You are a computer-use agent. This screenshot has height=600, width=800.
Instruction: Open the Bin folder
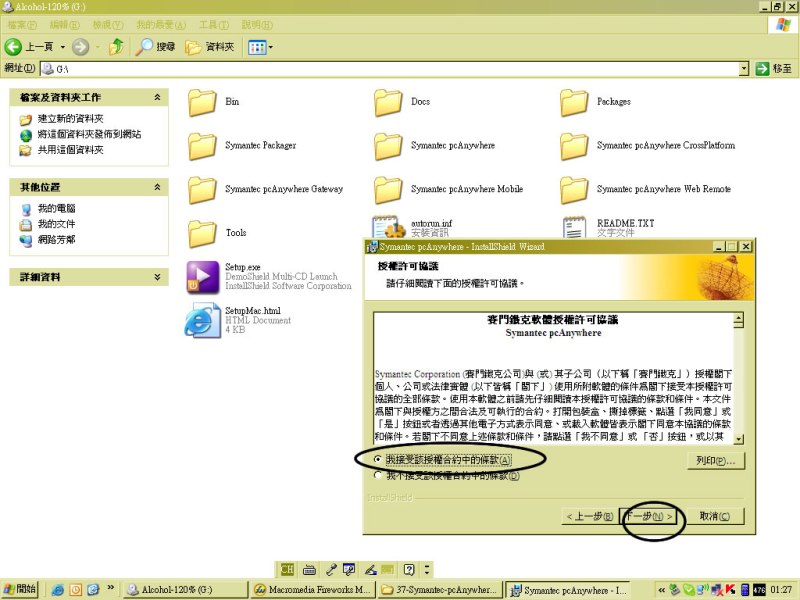point(214,102)
